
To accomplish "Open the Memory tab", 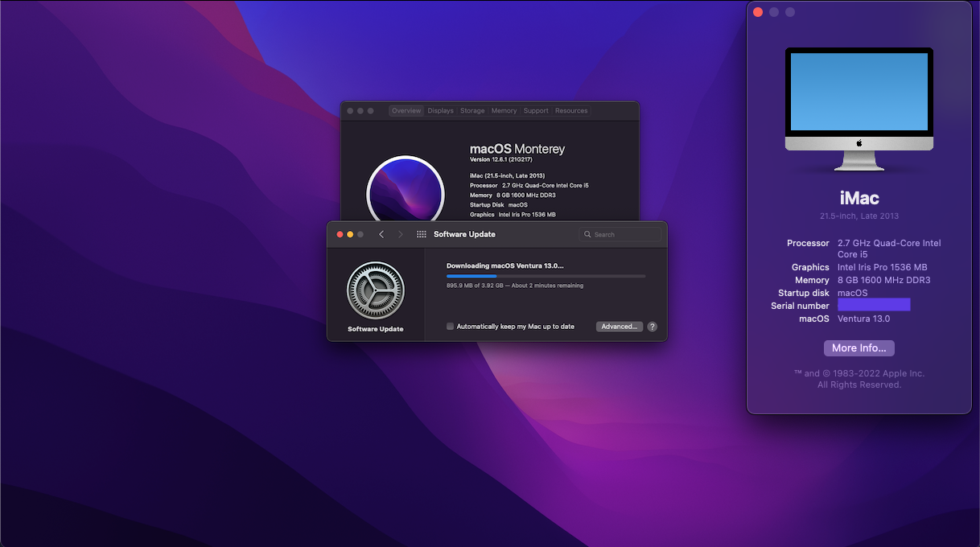I will [x=504, y=111].
